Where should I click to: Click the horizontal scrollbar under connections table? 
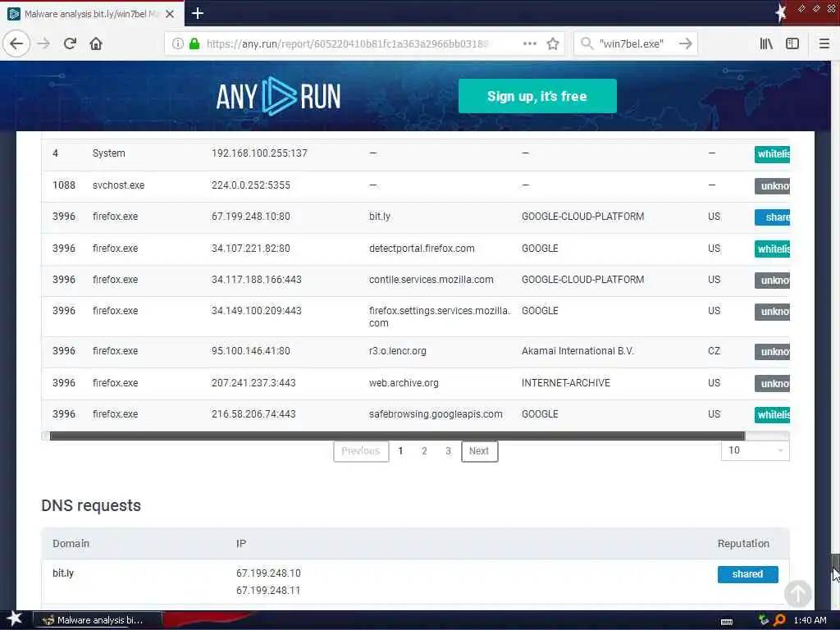click(397, 436)
